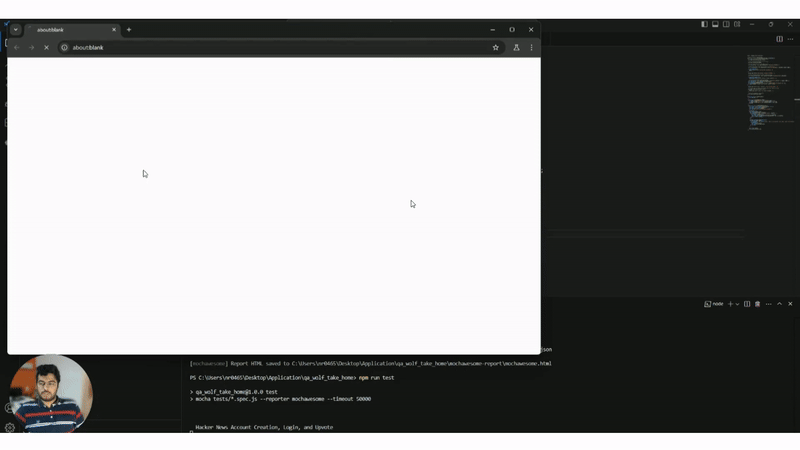Split the terminal panel
The image size is (800, 450).
[x=747, y=304]
